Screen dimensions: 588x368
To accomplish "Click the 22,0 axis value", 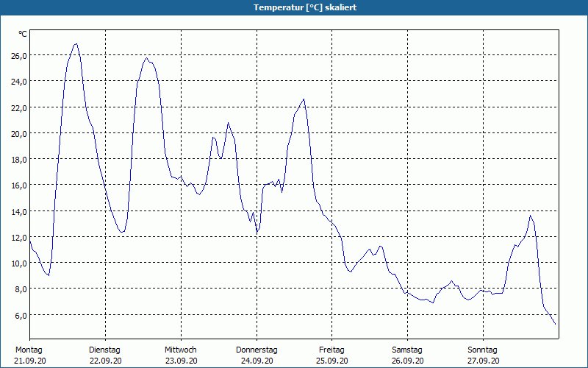I will [x=19, y=107].
